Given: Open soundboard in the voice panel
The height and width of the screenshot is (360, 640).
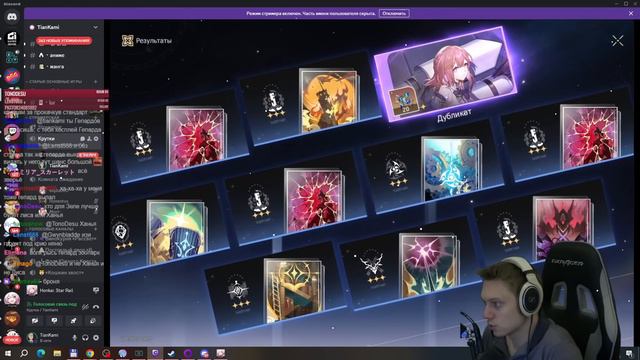Looking at the screenshot, I should (93, 321).
